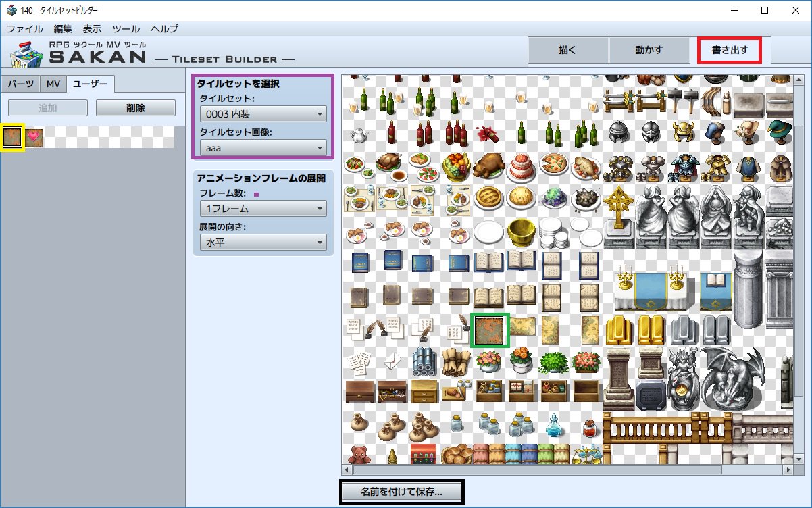The image size is (812, 508).
Task: Select the rolled scrolls bundle tile
Action: 457,363
